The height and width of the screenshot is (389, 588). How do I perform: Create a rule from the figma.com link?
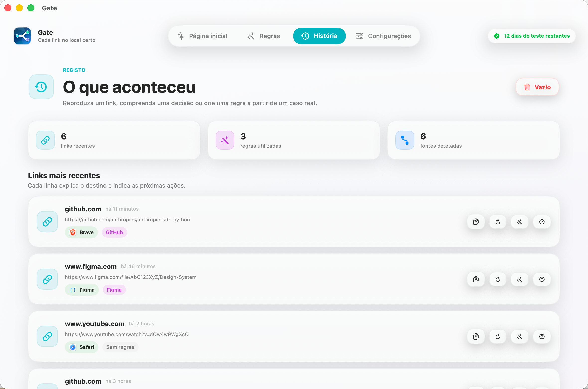click(x=520, y=279)
